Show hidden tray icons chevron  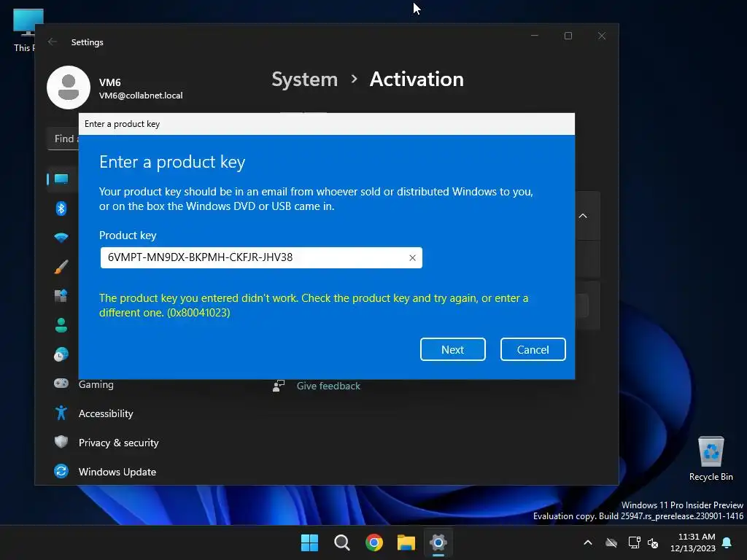(588, 542)
